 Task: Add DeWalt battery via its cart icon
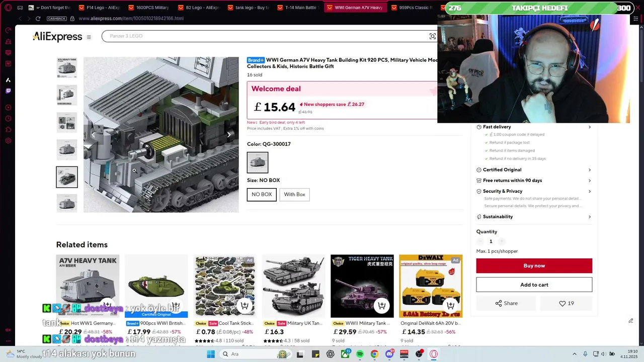coord(450,305)
